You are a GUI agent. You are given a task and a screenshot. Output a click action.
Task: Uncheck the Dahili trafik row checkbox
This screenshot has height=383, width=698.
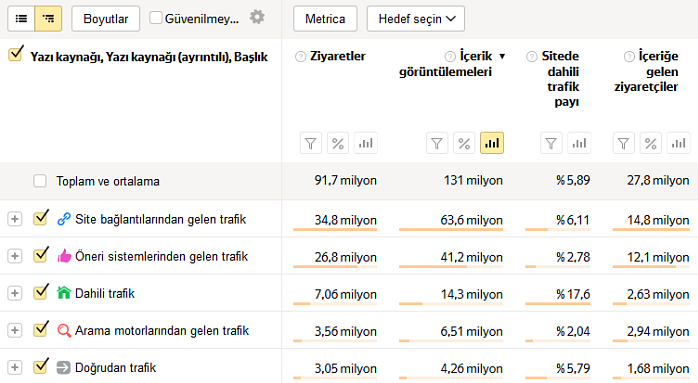click(40, 292)
